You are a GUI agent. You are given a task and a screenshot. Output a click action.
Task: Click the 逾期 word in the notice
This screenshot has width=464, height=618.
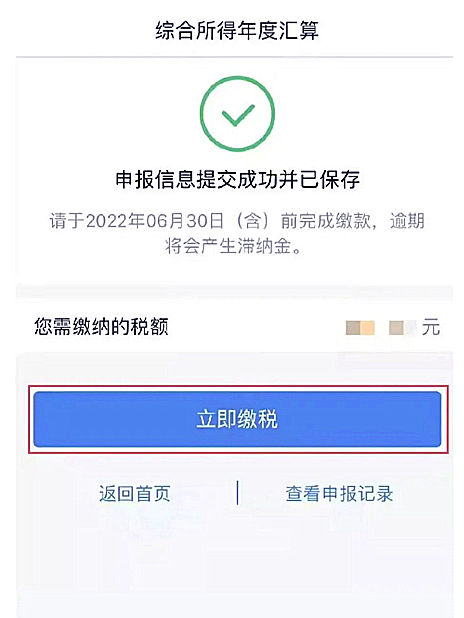click(407, 221)
